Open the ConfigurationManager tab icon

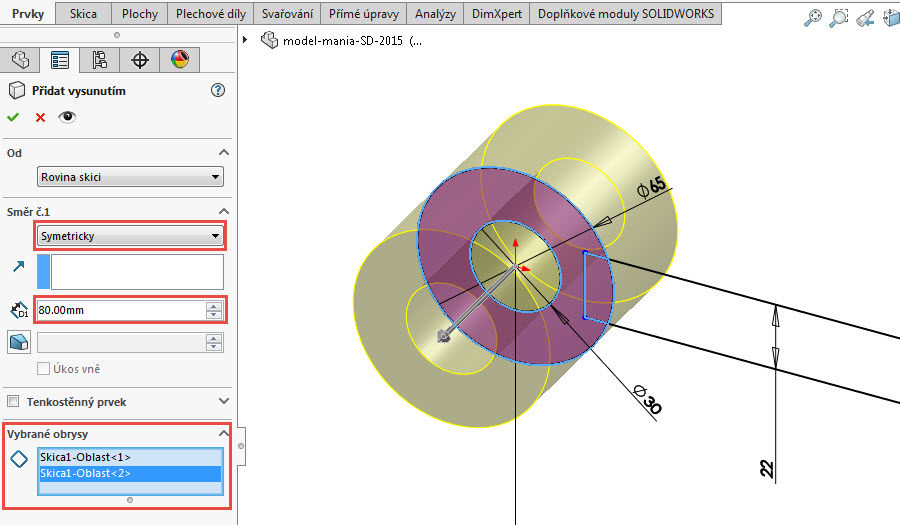99,60
